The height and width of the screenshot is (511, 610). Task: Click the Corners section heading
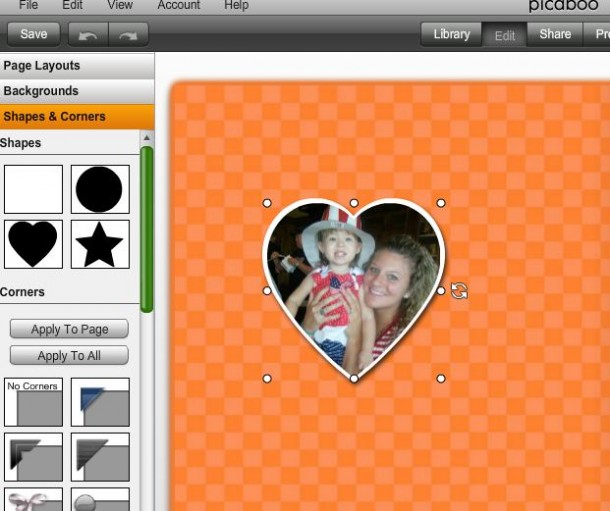pos(22,292)
